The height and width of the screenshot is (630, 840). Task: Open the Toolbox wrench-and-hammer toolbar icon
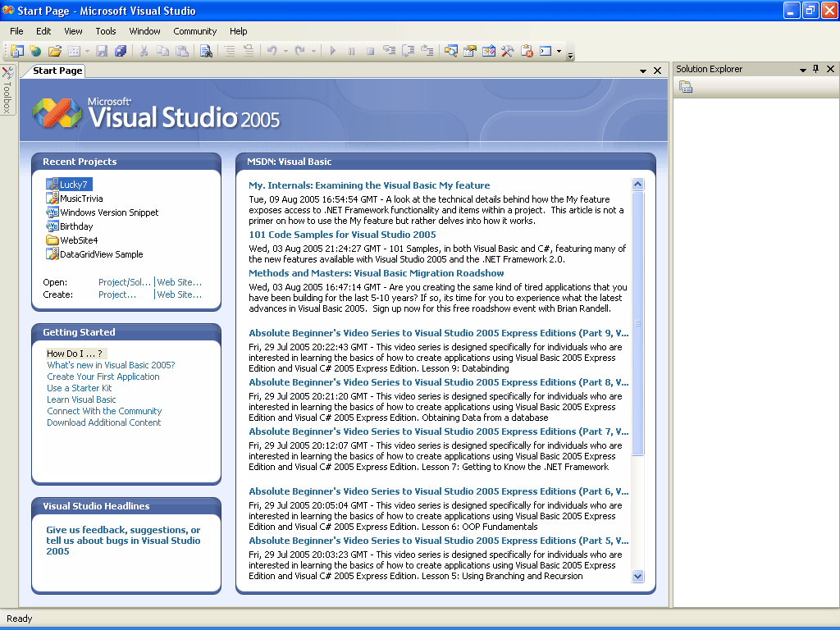pyautogui.click(x=508, y=51)
